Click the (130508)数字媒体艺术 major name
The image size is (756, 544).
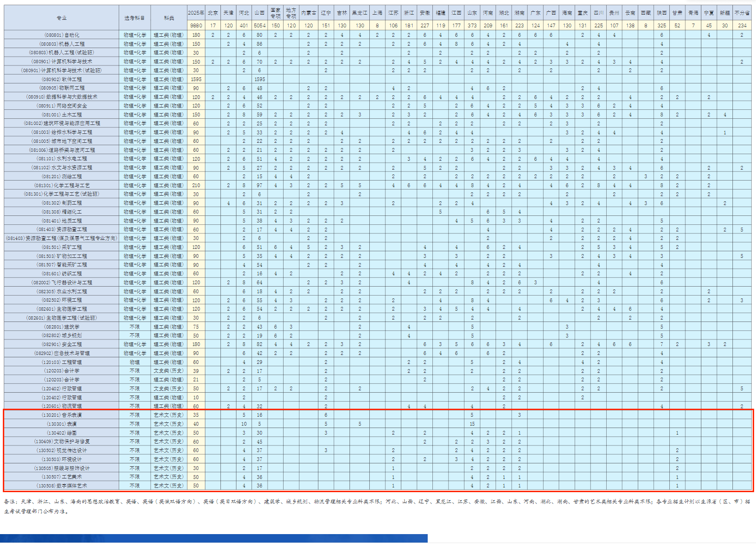62,486
